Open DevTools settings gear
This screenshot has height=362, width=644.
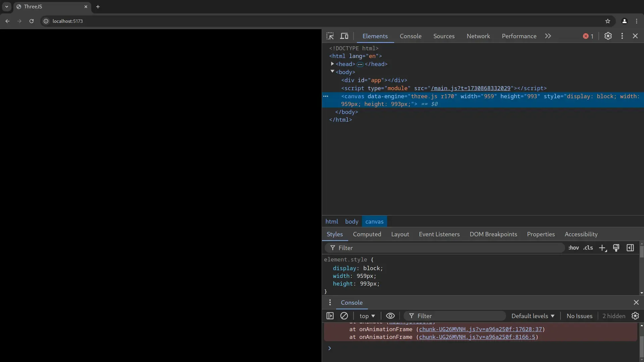pos(608,36)
